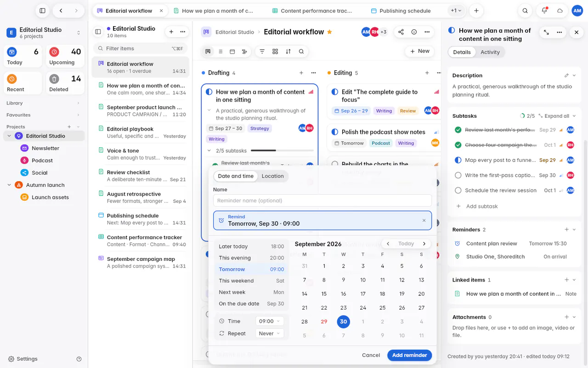Select September 29 in the calendar
588x368 pixels.
324,322
